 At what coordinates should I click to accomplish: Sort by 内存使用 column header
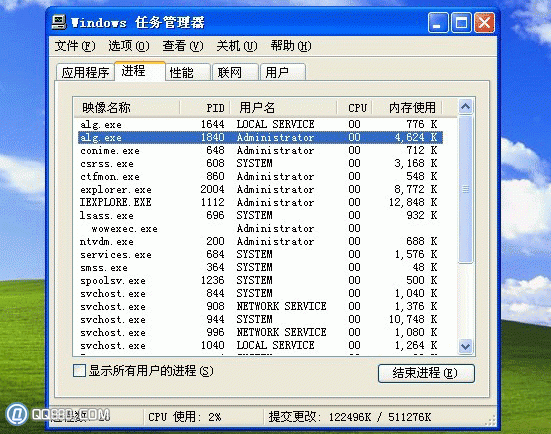pos(407,107)
